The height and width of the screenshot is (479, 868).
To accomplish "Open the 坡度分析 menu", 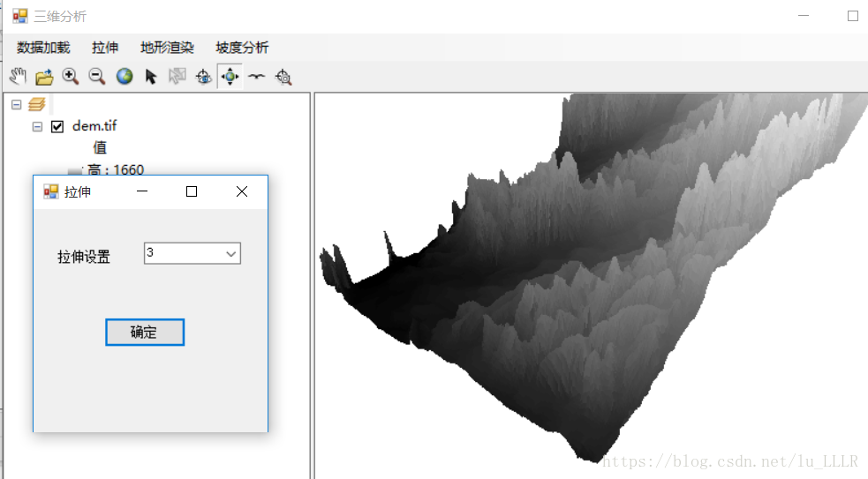I will click(x=242, y=48).
